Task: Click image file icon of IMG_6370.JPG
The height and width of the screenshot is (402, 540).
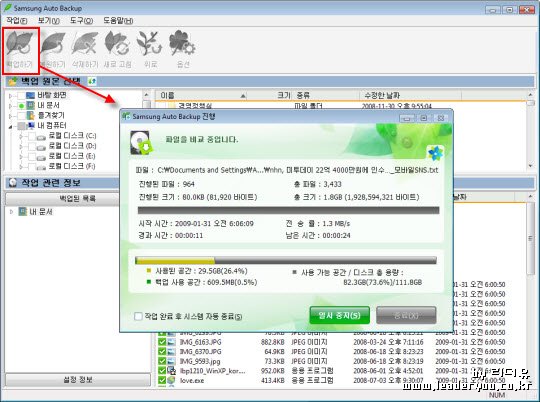Action: (x=171, y=352)
